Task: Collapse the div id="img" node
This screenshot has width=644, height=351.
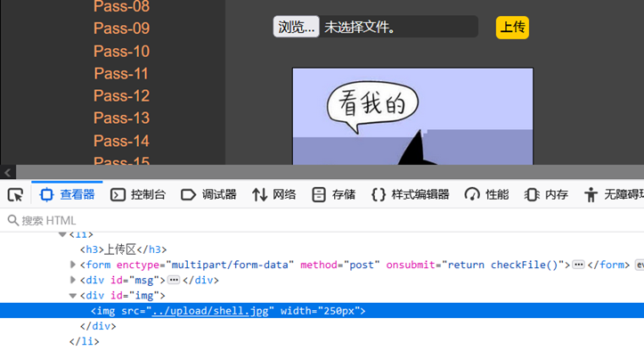Action: [x=73, y=296]
